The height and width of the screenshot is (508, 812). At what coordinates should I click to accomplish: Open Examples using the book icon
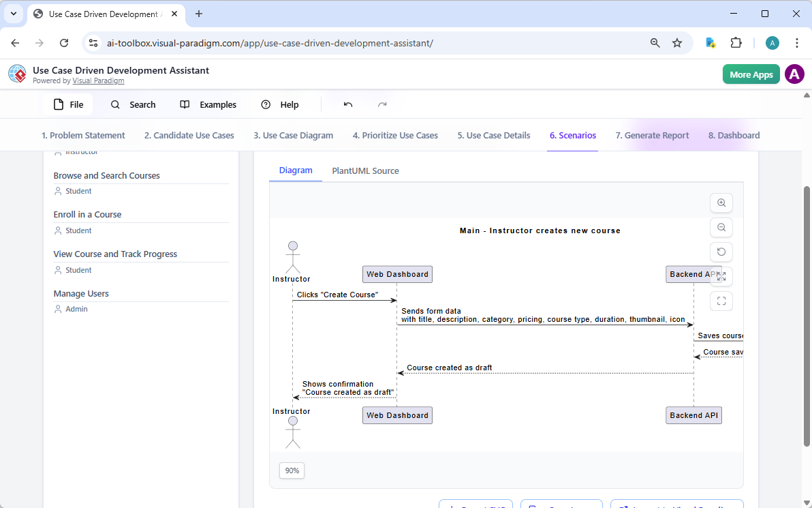184,104
